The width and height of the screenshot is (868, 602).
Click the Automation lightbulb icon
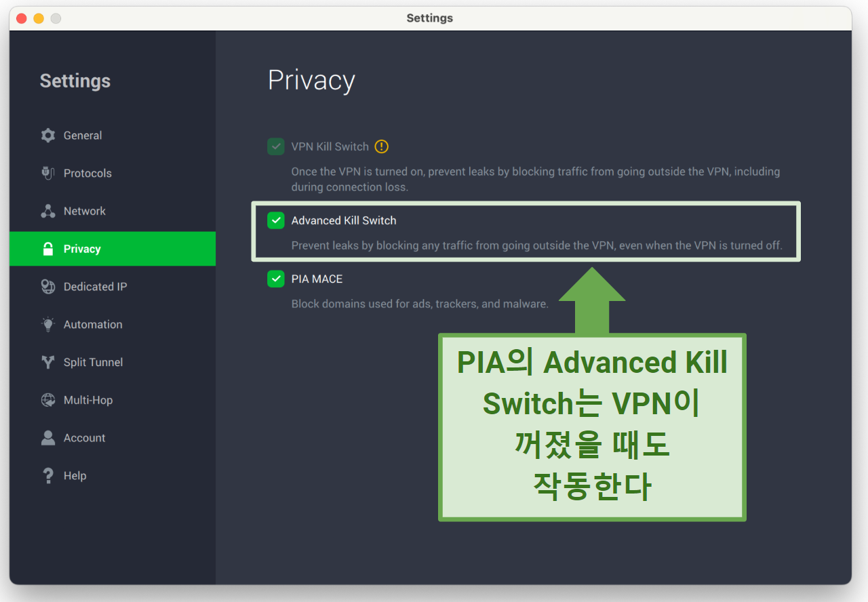pos(48,325)
